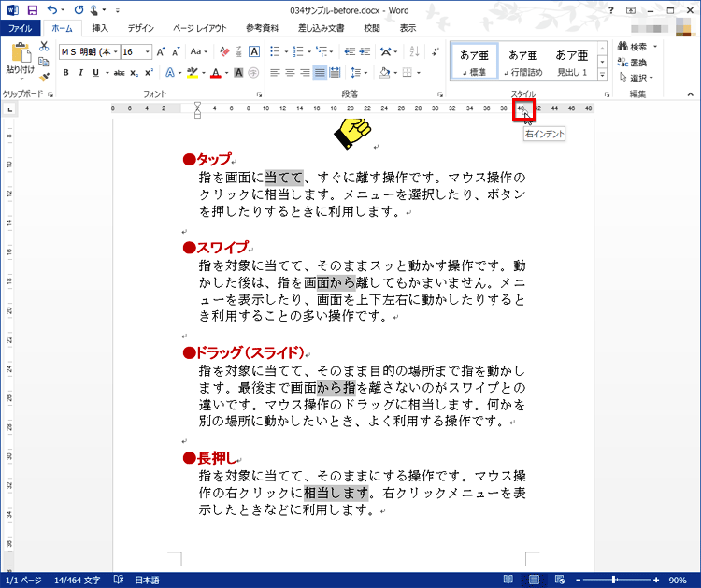Click the Undo arrow icon
The width and height of the screenshot is (701, 588).
pyautogui.click(x=52, y=9)
